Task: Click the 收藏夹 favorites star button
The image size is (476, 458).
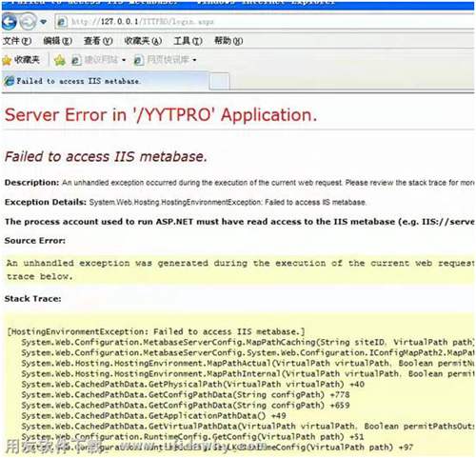Action: point(21,60)
